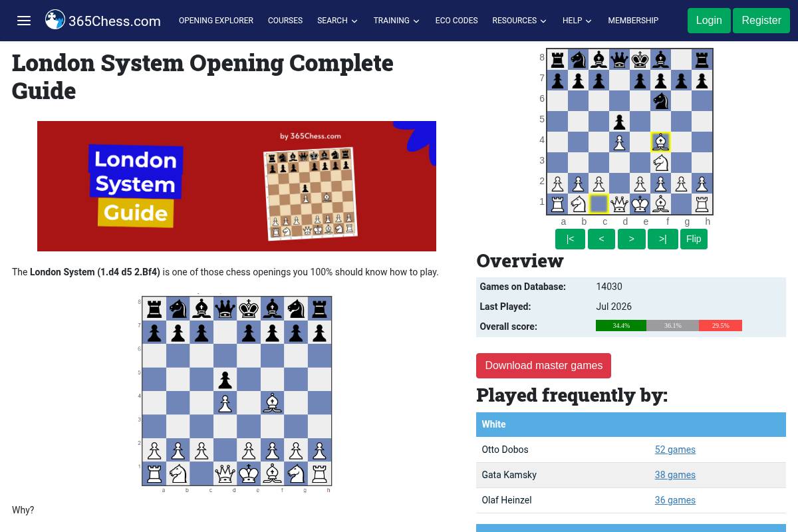798x532 pixels.
Task: Select the black king on e8 of the top board
Action: 640,59
